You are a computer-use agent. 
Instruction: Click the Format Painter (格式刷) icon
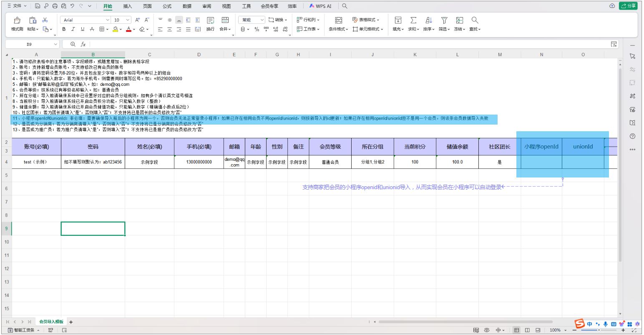(x=17, y=20)
